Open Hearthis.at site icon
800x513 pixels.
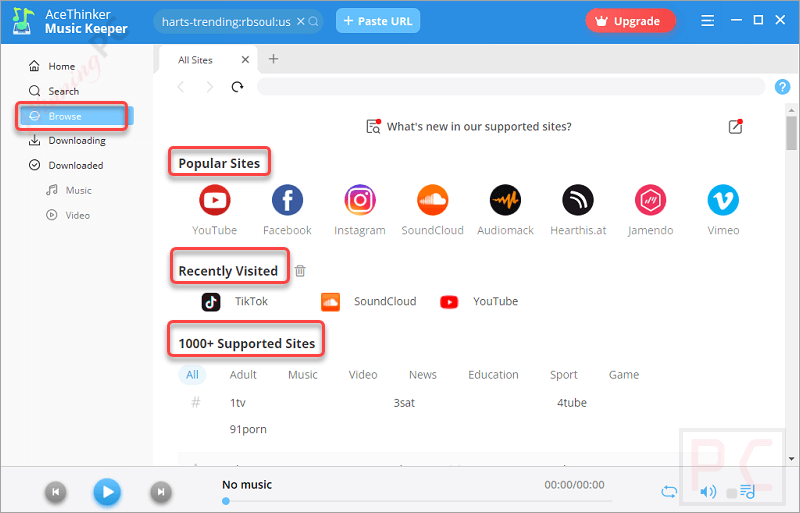578,200
